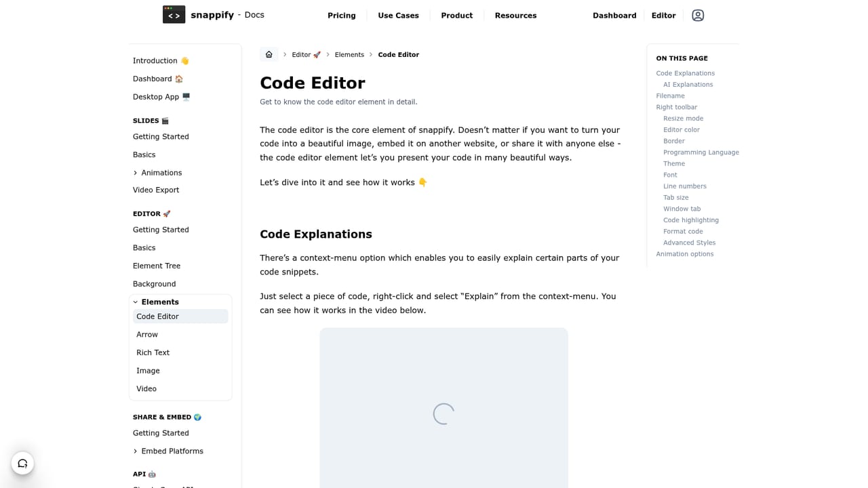Click the snappify logo icon

point(174,14)
